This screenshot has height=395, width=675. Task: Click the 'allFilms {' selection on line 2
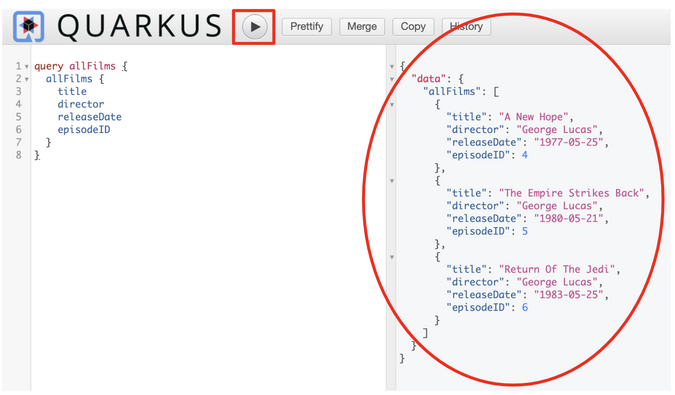75,79
